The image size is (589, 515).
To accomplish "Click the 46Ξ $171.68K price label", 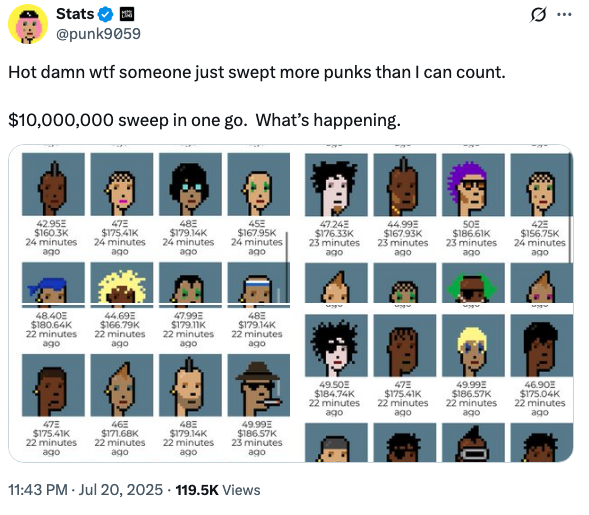I will (x=120, y=429).
